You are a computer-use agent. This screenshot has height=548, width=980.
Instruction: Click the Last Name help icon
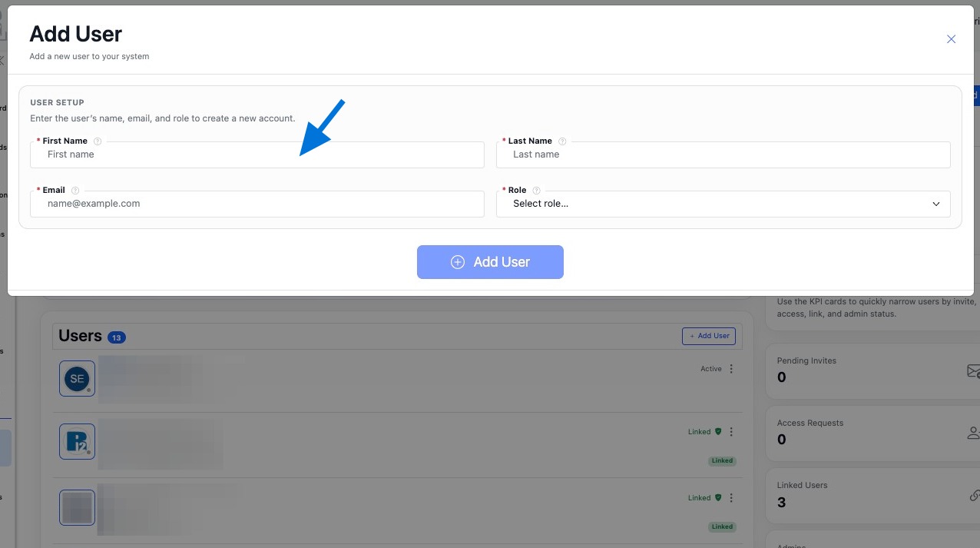tap(562, 141)
